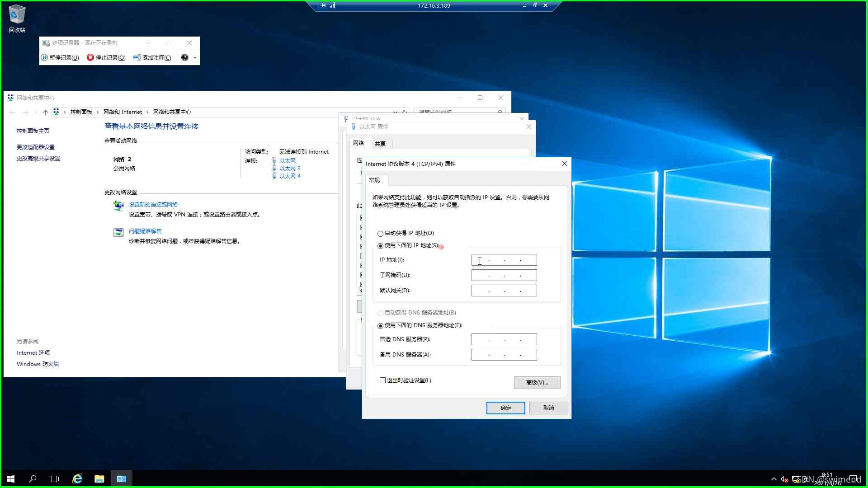Pause recording in Steps Recorder

60,57
